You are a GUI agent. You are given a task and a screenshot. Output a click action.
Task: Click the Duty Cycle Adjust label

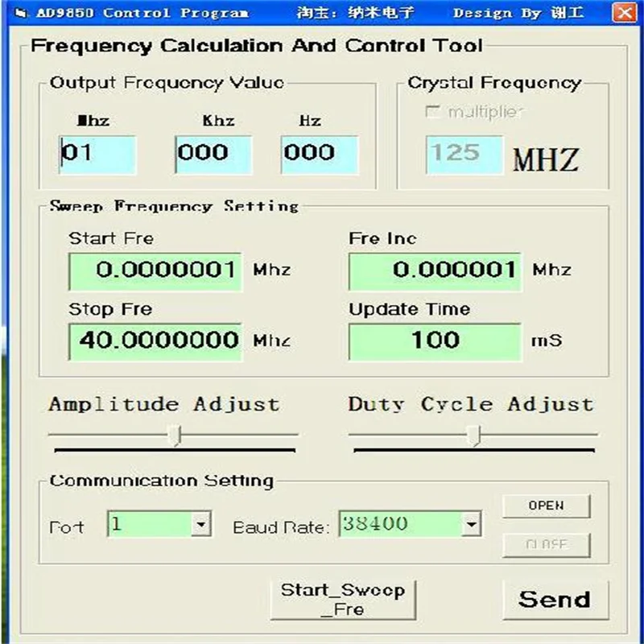(x=471, y=405)
